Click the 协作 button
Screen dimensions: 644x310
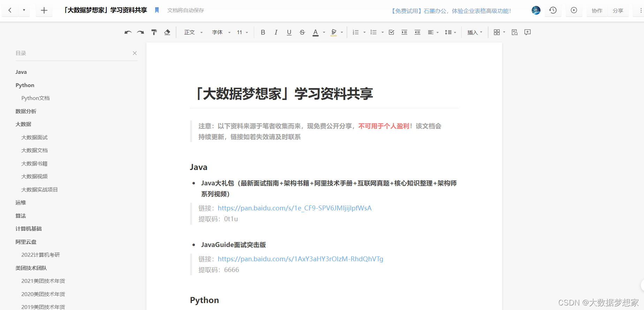[x=597, y=10]
